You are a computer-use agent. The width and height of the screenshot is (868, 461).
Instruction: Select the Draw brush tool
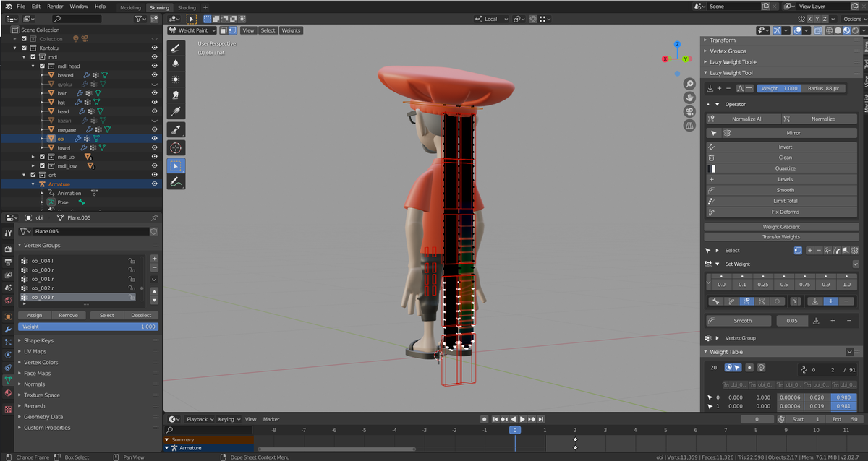(x=176, y=47)
